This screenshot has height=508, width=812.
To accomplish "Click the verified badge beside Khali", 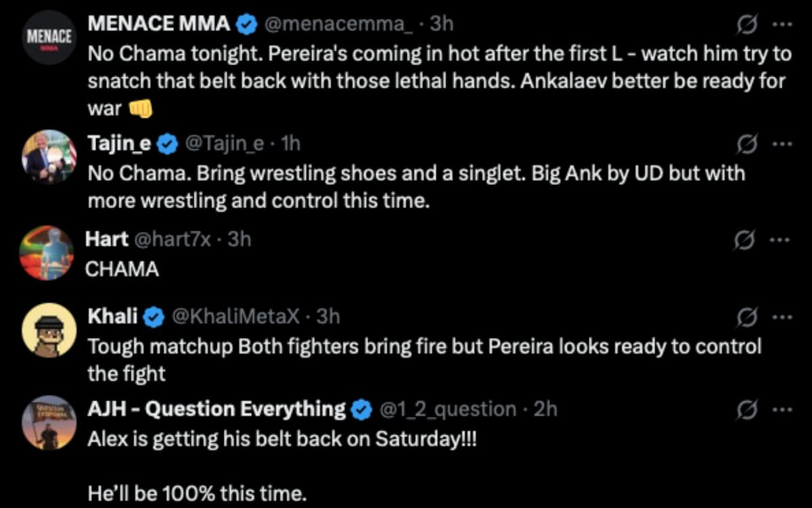I will [155, 315].
